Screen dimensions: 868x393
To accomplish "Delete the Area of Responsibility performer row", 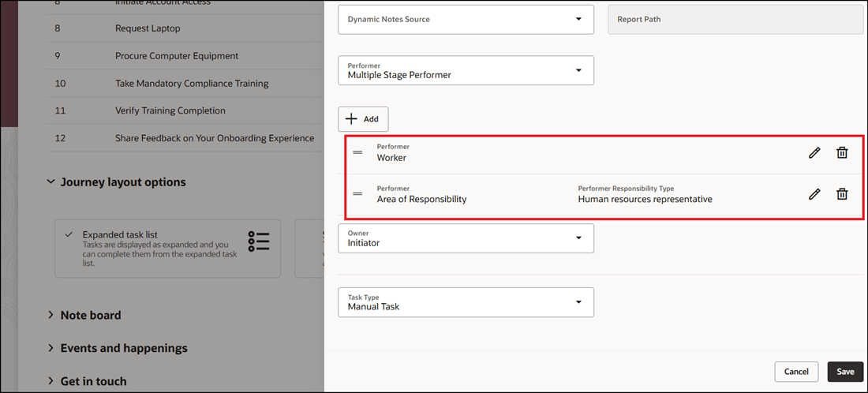I will 842,193.
